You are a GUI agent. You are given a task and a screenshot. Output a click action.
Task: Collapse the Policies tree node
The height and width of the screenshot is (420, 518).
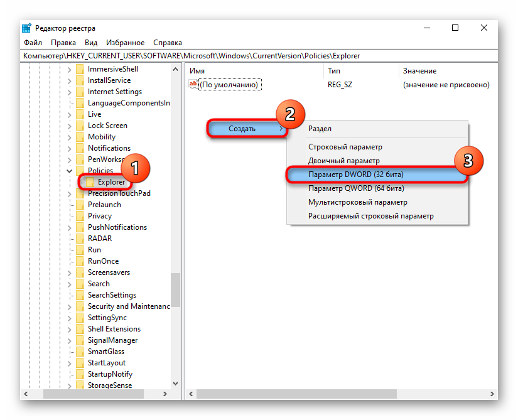click(69, 171)
